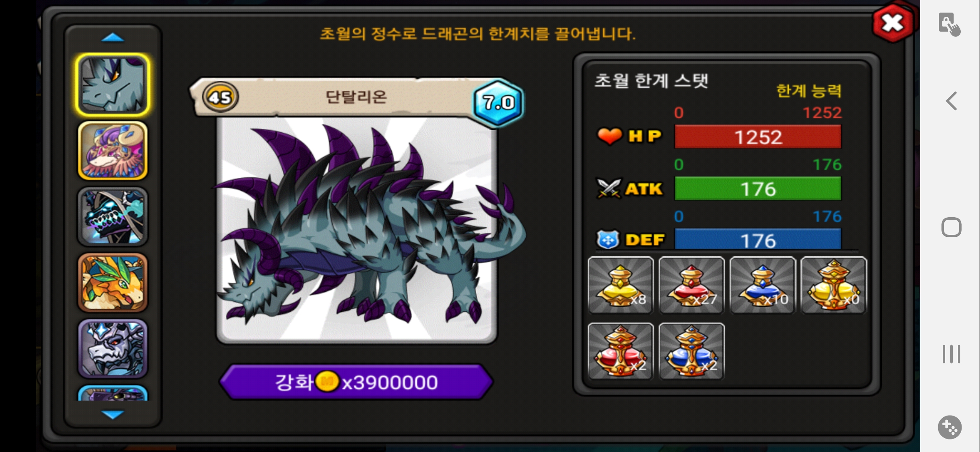Screen dimensions: 980x452
Task: Close the transcendence dialog with red X
Action: click(892, 23)
